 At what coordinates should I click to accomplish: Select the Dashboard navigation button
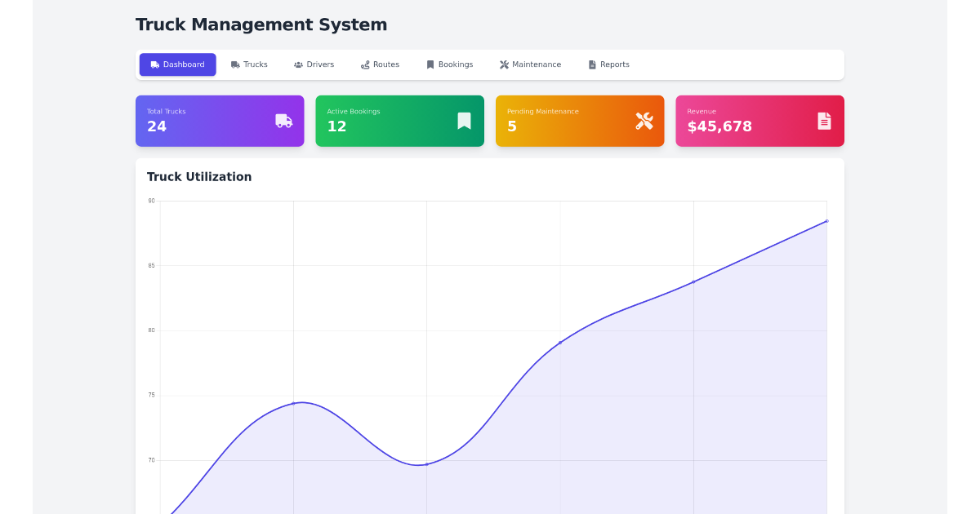(177, 64)
